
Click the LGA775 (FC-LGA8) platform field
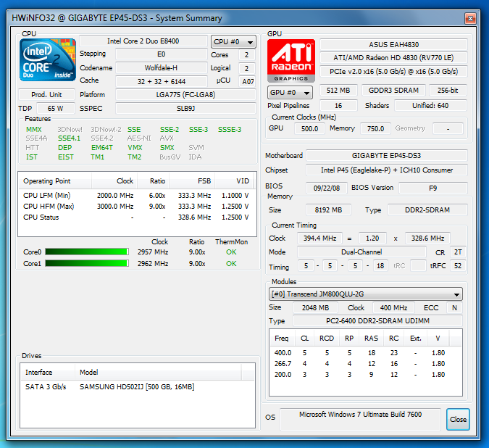(x=185, y=94)
